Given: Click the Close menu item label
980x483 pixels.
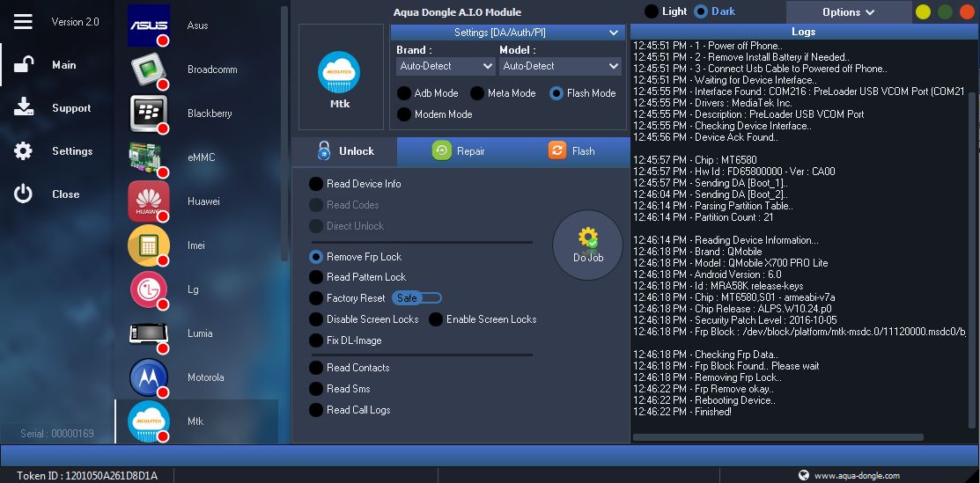Looking at the screenshot, I should pos(66,194).
